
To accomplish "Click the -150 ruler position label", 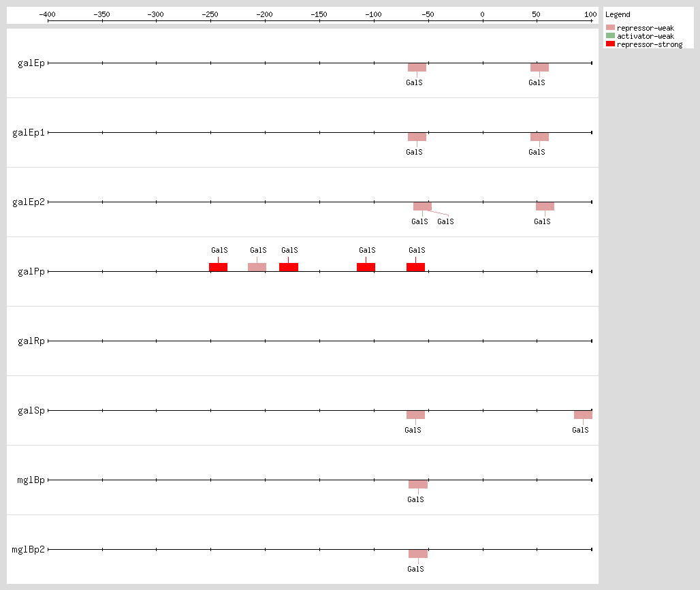I will tap(319, 14).
